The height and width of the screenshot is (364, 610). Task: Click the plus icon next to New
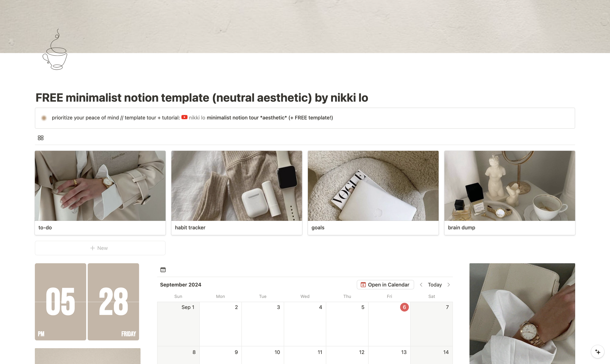coord(92,248)
